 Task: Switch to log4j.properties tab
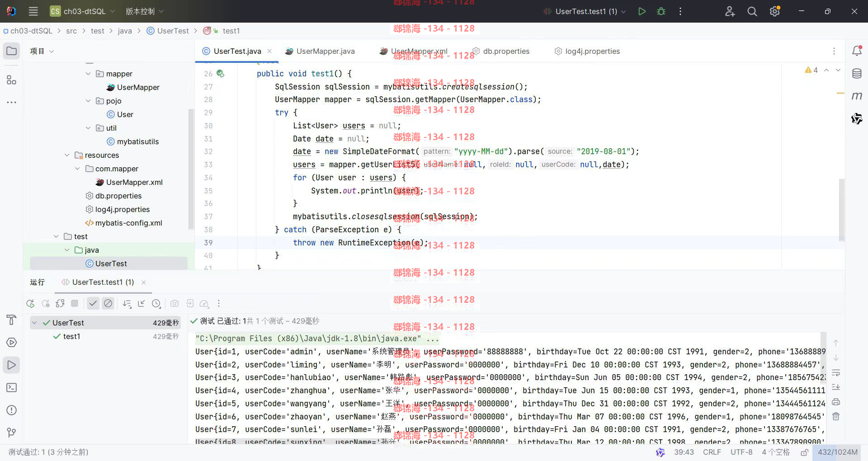[x=587, y=51]
